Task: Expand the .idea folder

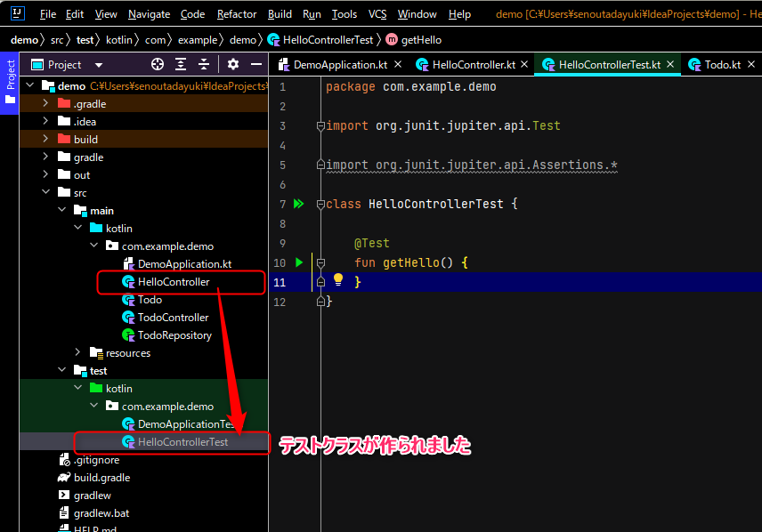Action: [45, 121]
